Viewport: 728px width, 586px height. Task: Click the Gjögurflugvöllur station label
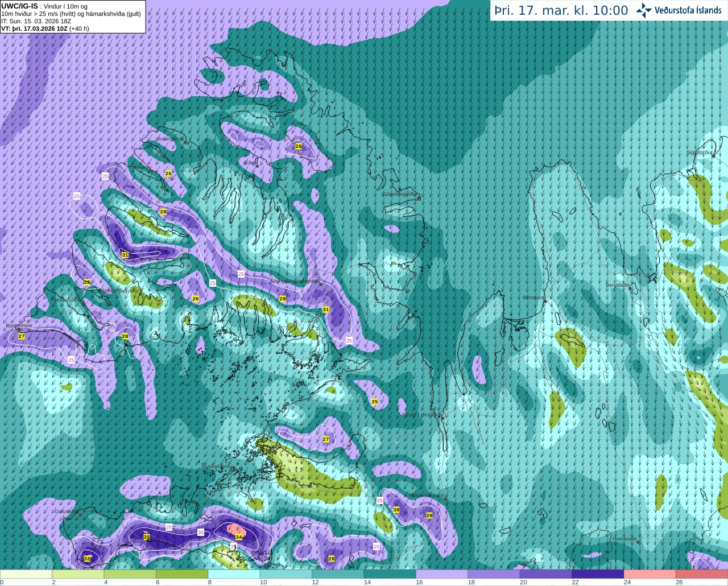click(x=400, y=193)
